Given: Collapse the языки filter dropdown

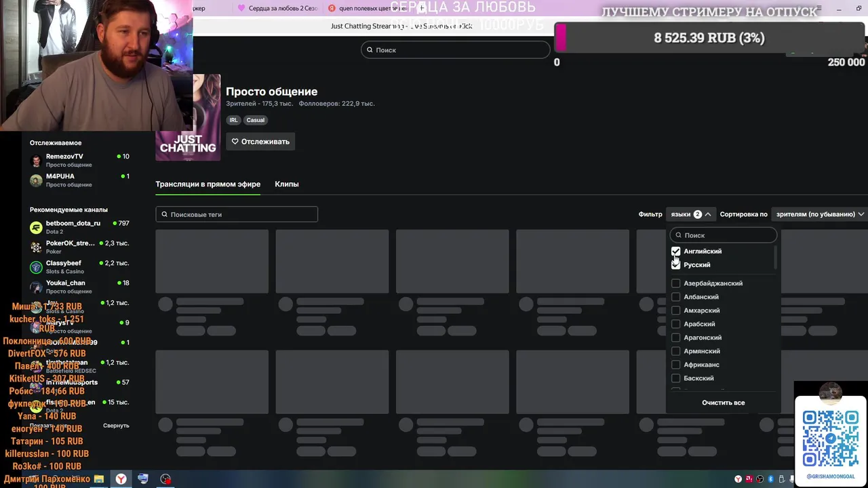Looking at the screenshot, I should (690, 214).
